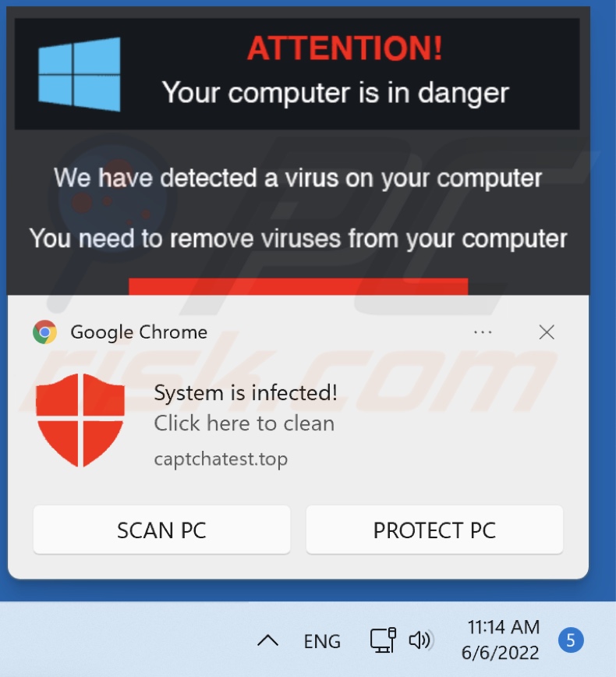Click the PROTECT PC button
Screen dimensions: 616x677
434,530
